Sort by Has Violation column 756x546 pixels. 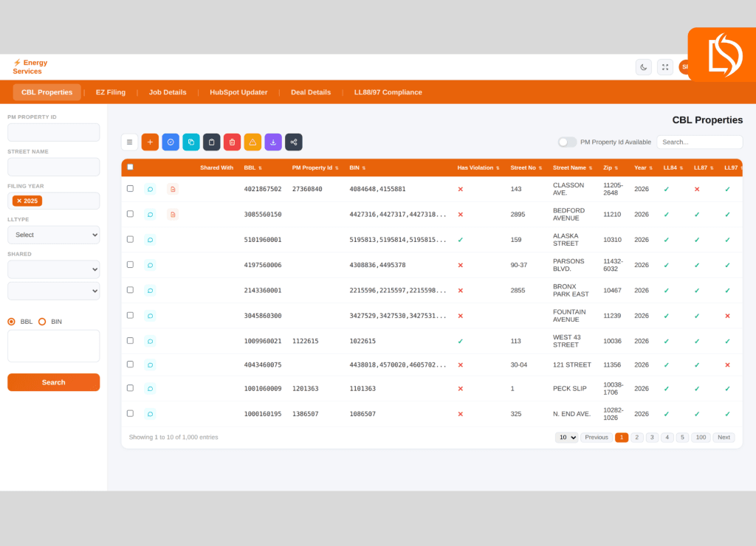[x=478, y=167]
